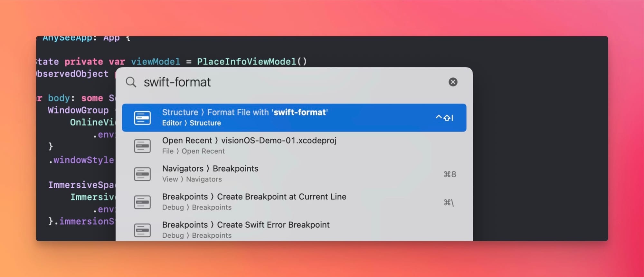Click icon beside Create Swift Error Breakpoint
Image resolution: width=644 pixels, height=277 pixels.
[x=142, y=230]
